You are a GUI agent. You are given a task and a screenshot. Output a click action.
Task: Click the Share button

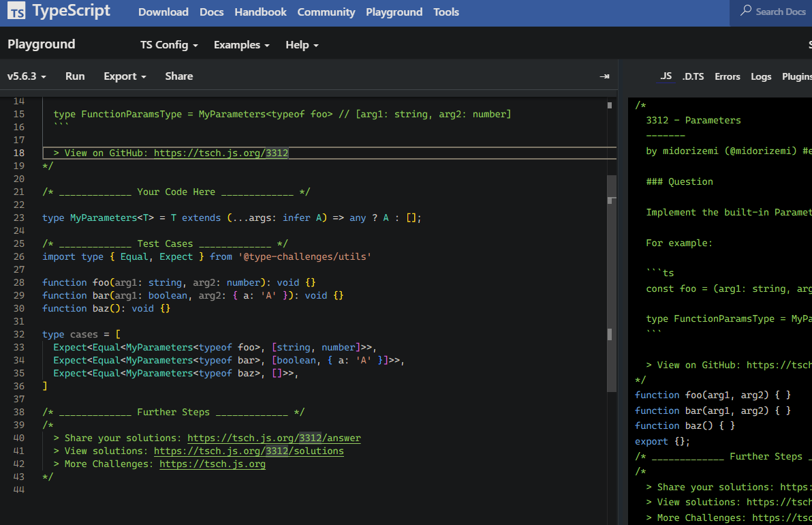point(178,76)
